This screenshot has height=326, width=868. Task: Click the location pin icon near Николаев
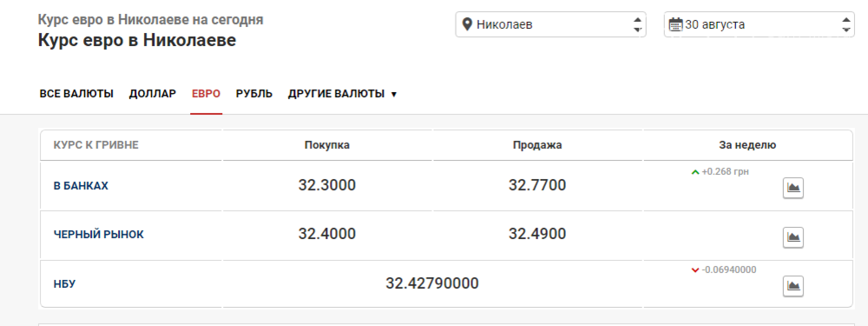click(467, 24)
